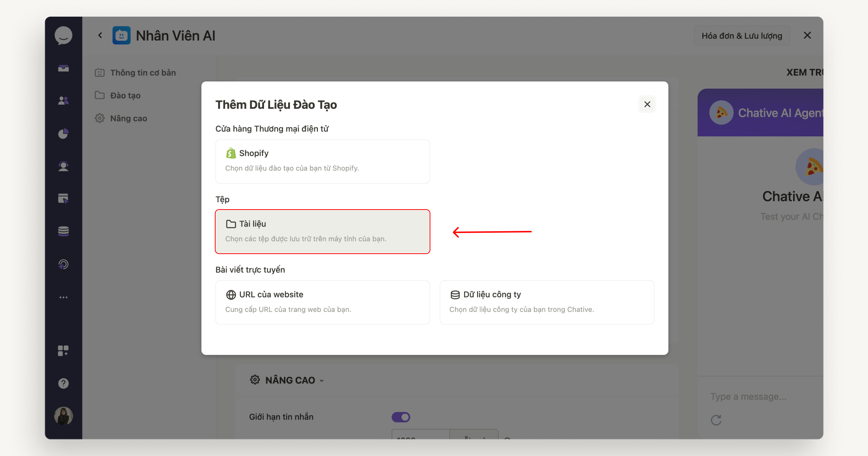Open Nâng cao section in left menu
The width and height of the screenshot is (868, 456).
point(121,118)
